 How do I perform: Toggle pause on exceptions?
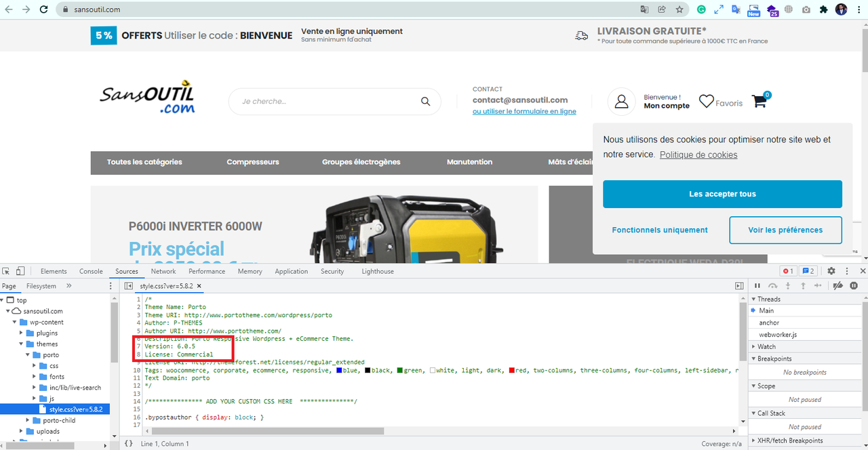pos(854,286)
